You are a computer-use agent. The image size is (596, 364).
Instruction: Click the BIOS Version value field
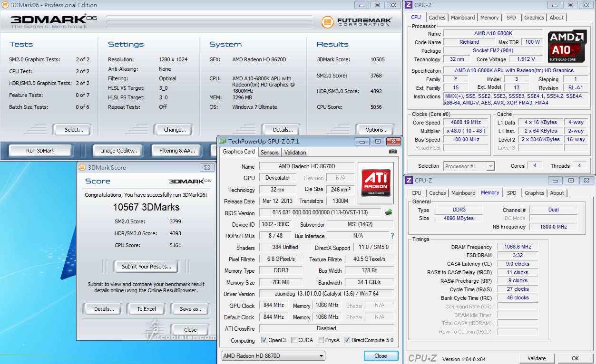click(x=320, y=213)
